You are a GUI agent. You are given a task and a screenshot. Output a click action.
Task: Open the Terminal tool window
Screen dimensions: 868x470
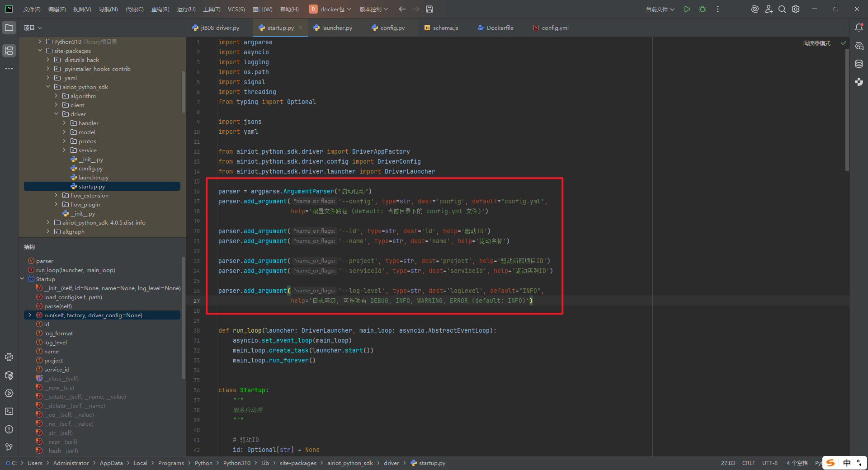[x=9, y=411]
